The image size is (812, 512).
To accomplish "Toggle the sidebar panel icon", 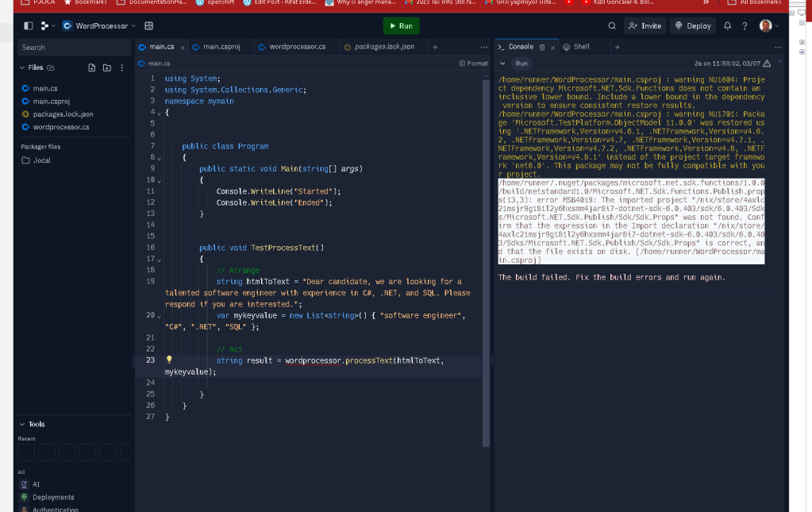I will [x=29, y=26].
